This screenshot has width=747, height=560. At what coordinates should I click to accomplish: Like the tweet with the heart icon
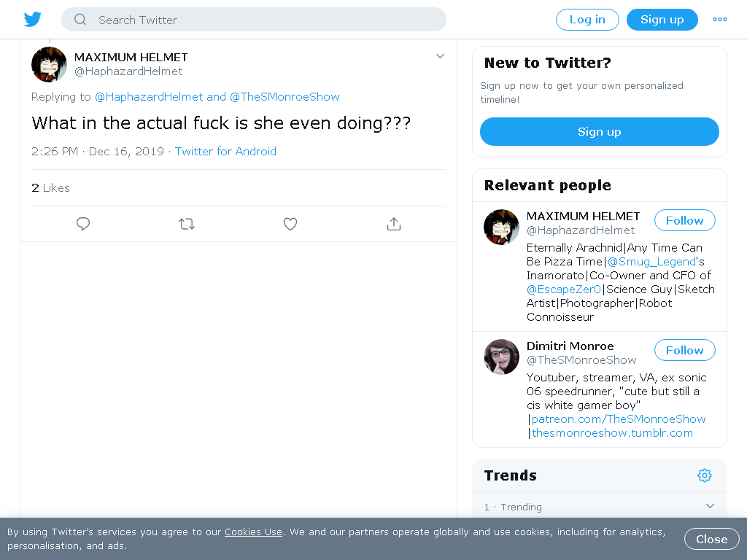pos(290,224)
